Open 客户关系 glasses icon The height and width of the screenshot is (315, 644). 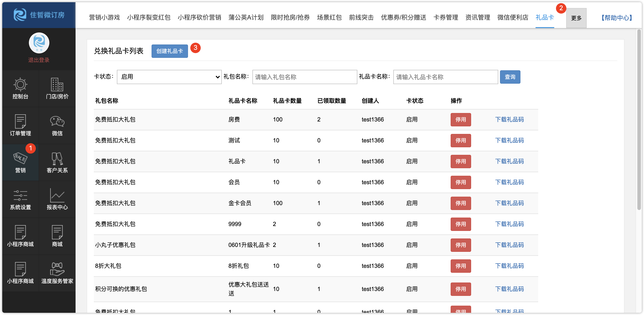57,159
